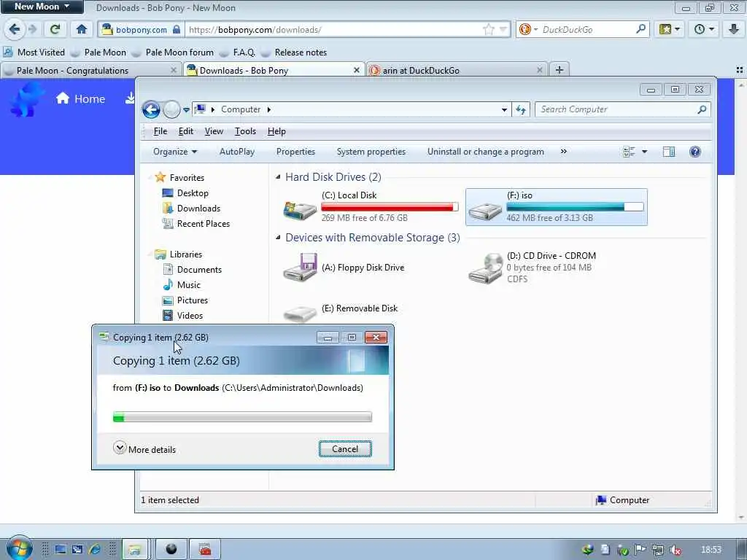Open the Organize dropdown menu

(175, 152)
